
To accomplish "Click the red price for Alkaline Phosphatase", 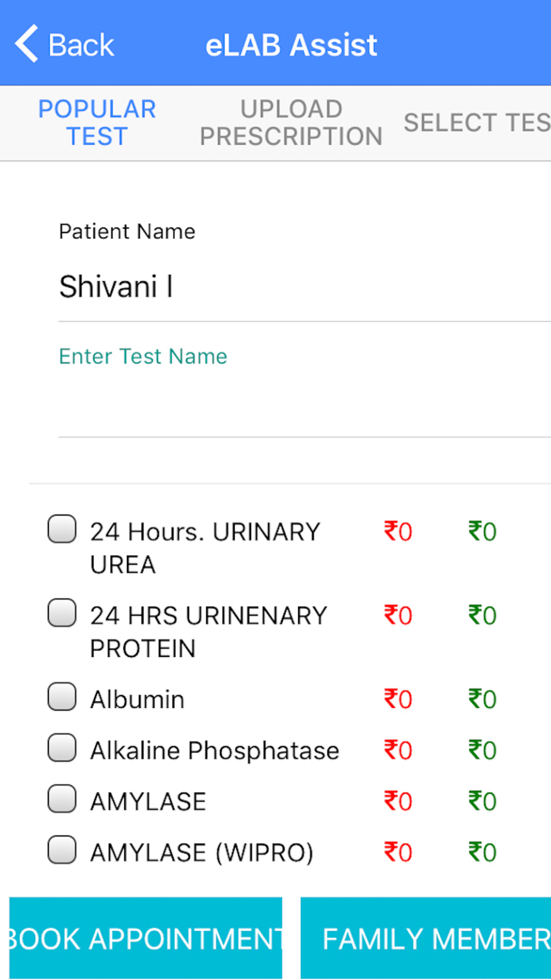I will [398, 750].
